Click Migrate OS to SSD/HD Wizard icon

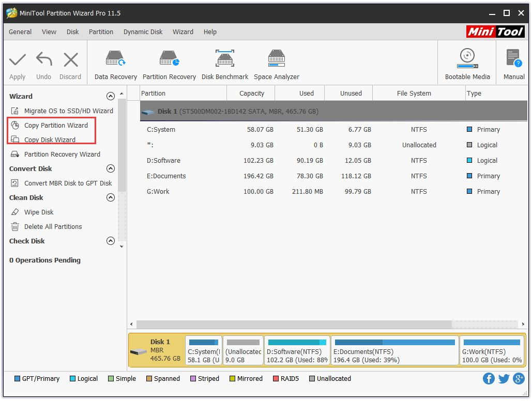point(15,111)
